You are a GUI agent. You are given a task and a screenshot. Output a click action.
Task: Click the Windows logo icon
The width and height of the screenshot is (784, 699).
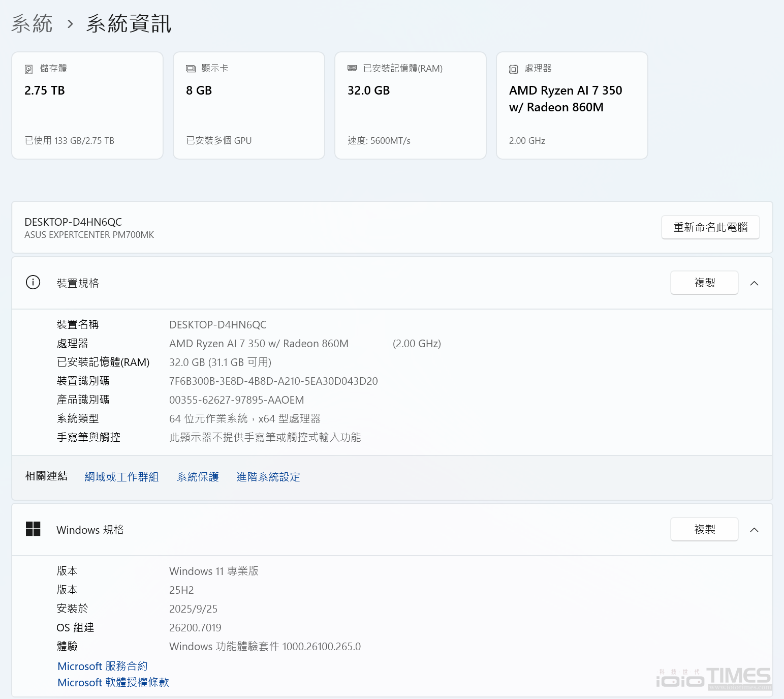tap(33, 529)
